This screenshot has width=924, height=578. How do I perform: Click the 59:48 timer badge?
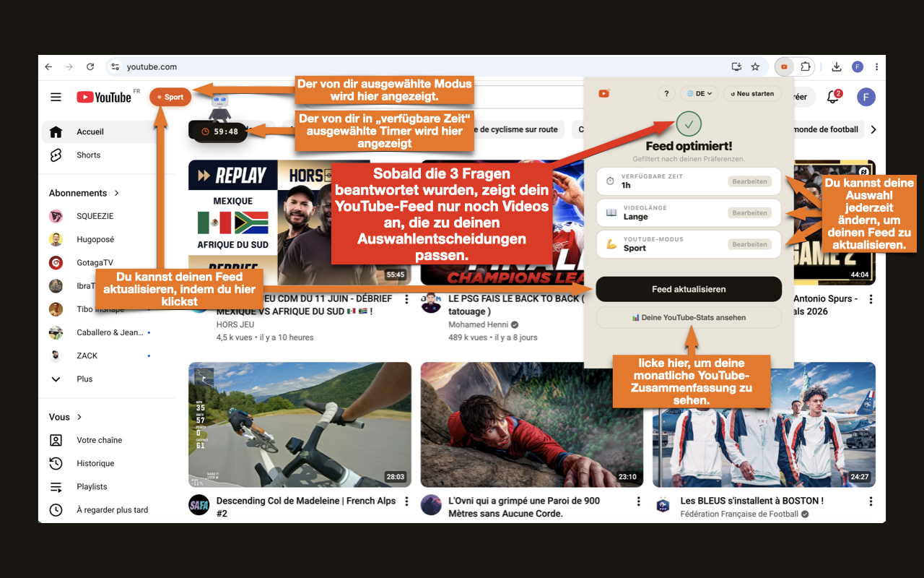coord(219,131)
